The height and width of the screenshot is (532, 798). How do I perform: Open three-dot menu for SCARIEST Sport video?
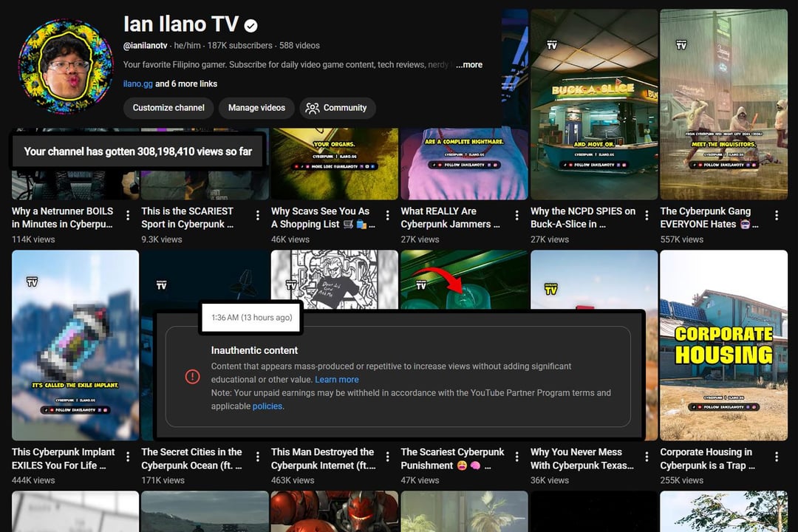click(x=257, y=215)
